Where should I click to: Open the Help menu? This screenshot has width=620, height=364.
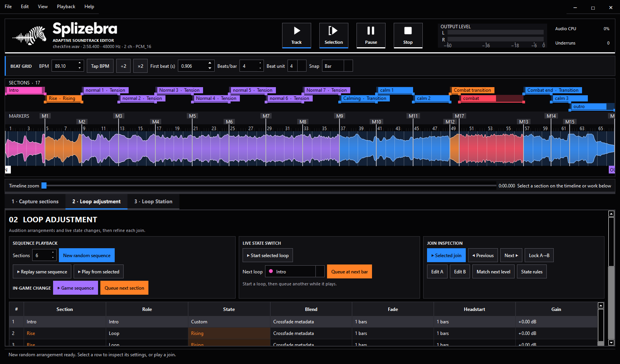click(89, 7)
